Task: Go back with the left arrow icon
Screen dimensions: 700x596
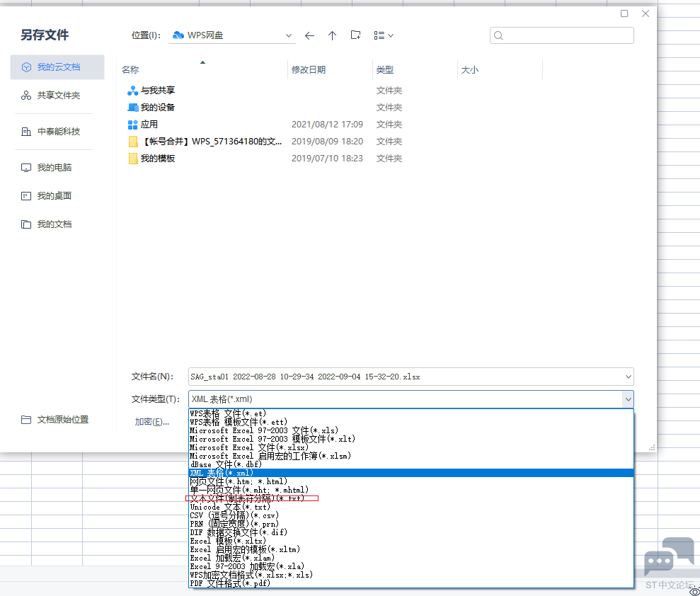Action: (309, 35)
